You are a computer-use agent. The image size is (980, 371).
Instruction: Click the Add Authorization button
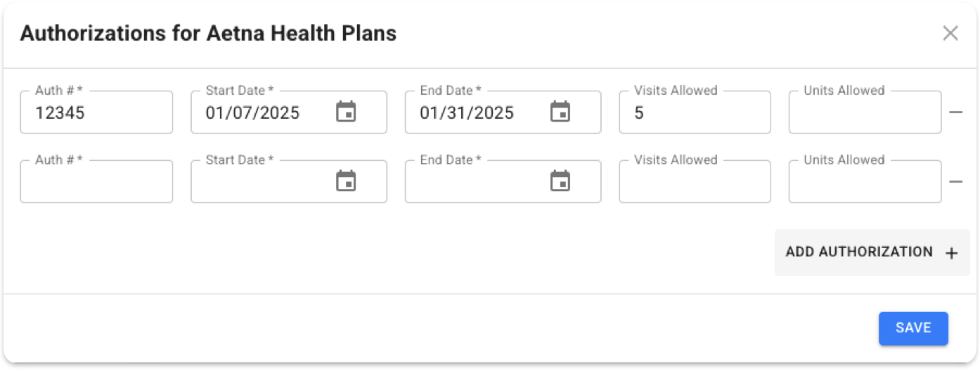[872, 252]
